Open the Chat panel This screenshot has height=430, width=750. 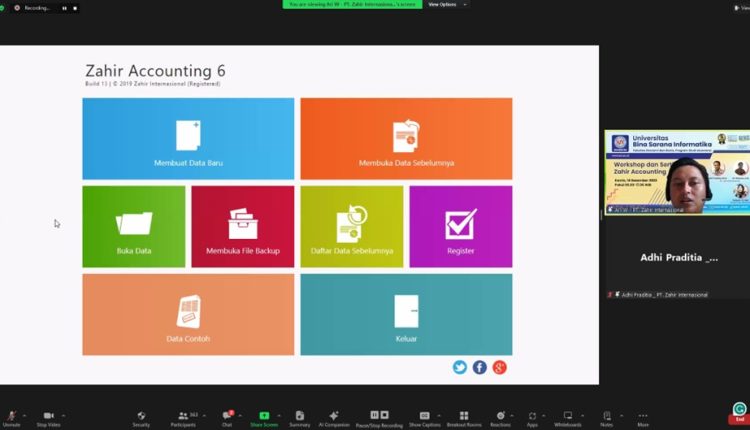(x=227, y=419)
